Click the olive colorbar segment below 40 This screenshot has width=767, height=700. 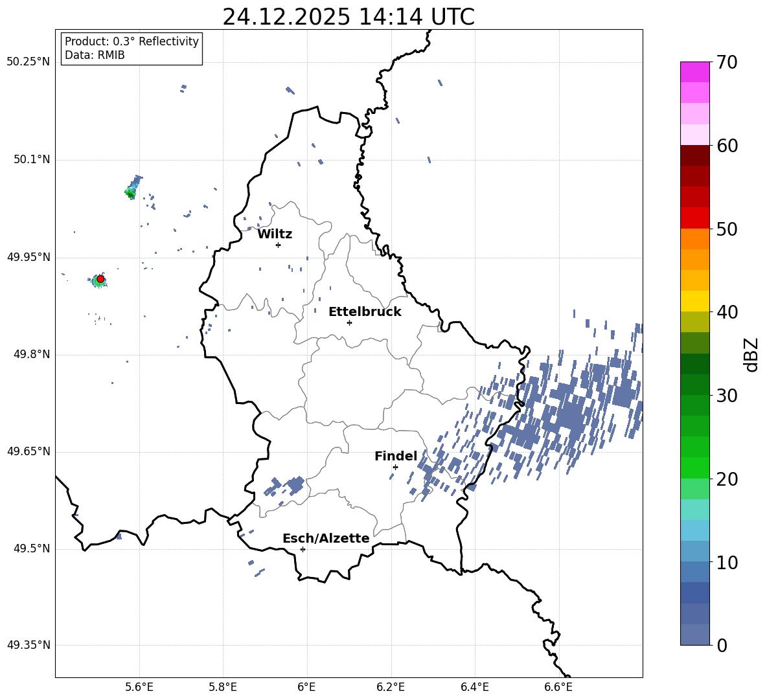click(694, 322)
